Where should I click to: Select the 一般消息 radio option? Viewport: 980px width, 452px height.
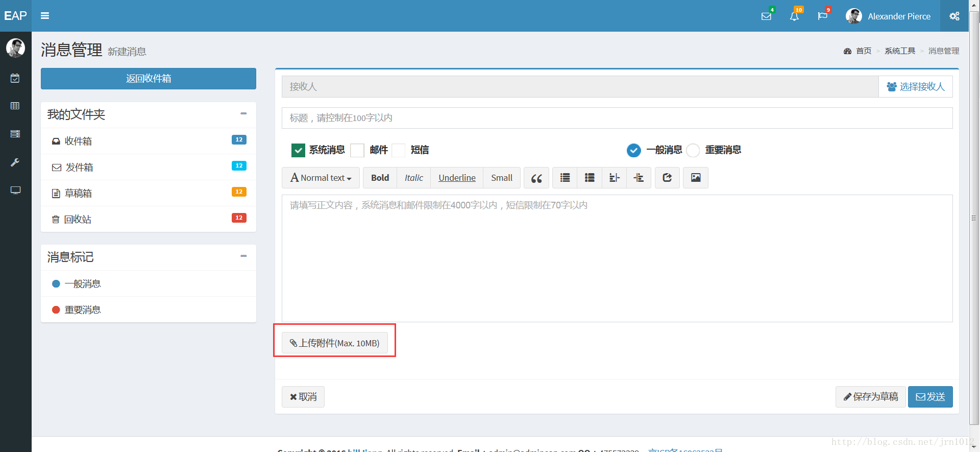pyautogui.click(x=633, y=150)
